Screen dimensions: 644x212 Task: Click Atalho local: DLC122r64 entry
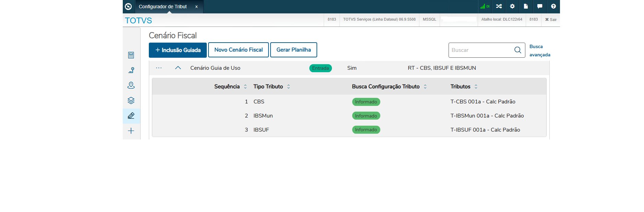pos(502,20)
